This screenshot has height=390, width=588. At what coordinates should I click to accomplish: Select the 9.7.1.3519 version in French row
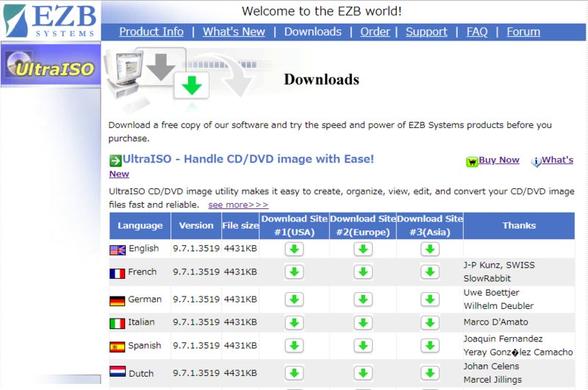196,272
